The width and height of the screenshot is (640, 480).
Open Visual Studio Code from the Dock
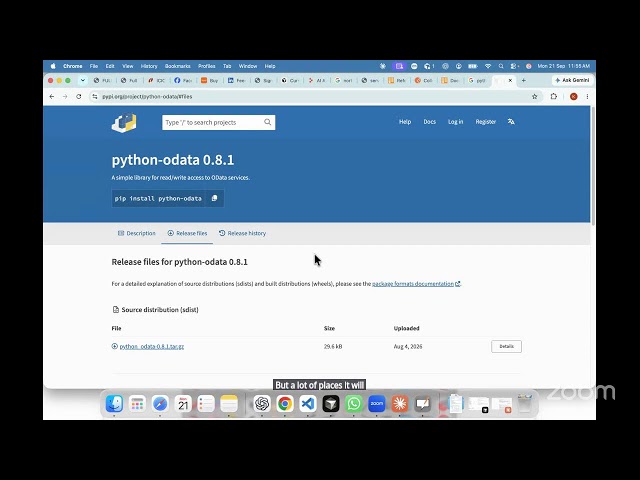(308, 404)
